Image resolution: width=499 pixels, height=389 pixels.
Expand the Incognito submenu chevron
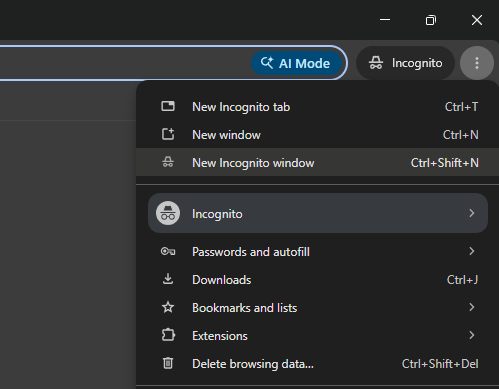click(x=472, y=213)
